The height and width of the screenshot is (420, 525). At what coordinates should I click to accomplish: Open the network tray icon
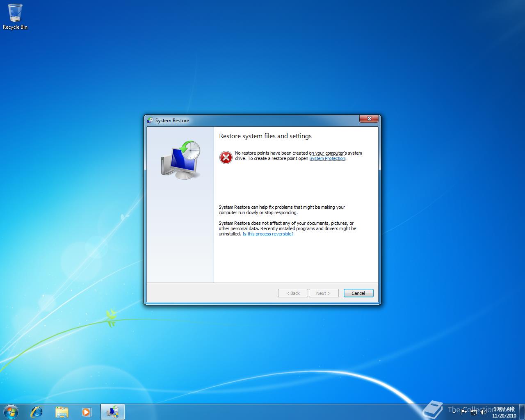coord(474,412)
